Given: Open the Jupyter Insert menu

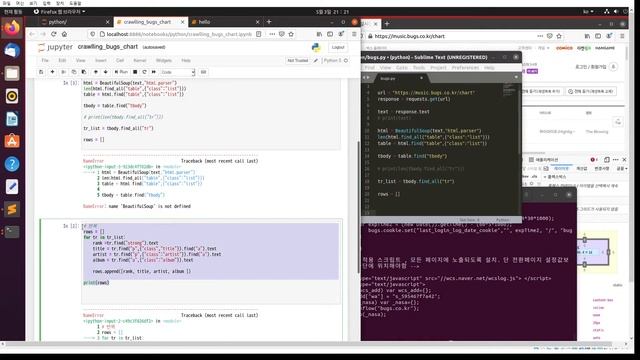Looking at the screenshot, I should coord(101,60).
